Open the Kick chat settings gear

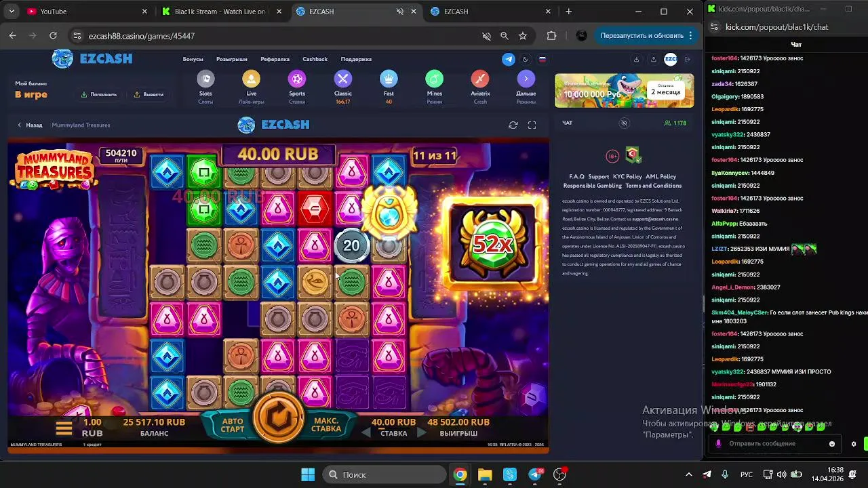click(x=854, y=444)
